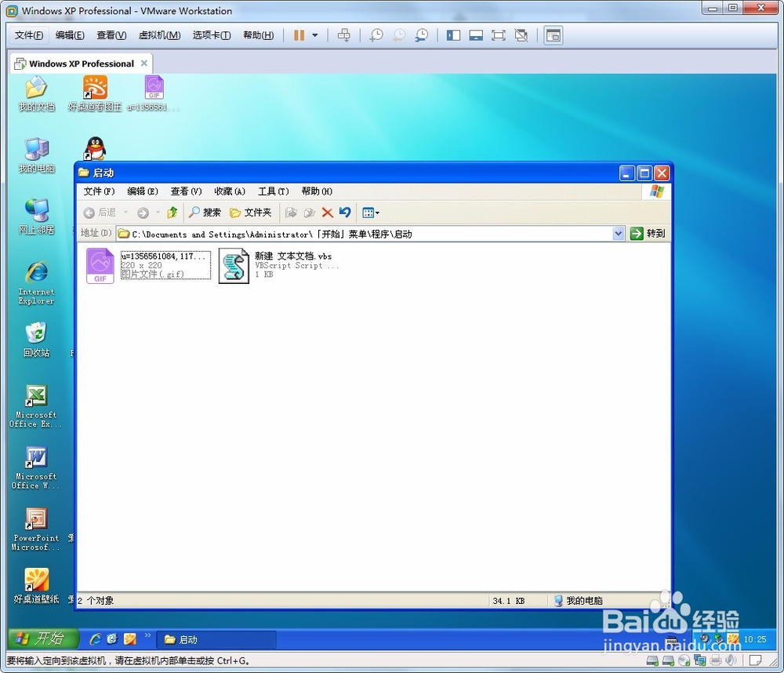Open the power options dropdown arrow
This screenshot has height=673, width=784.
(315, 35)
